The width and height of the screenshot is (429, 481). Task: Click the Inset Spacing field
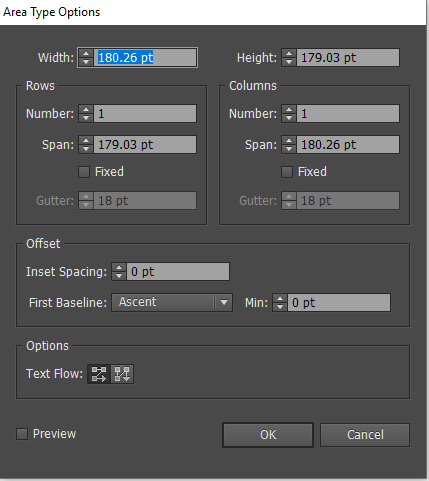click(x=178, y=272)
